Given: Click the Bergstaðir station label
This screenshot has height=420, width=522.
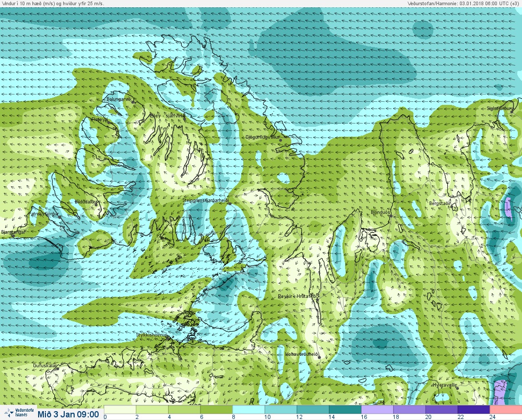Looking at the screenshot, I should [440, 203].
